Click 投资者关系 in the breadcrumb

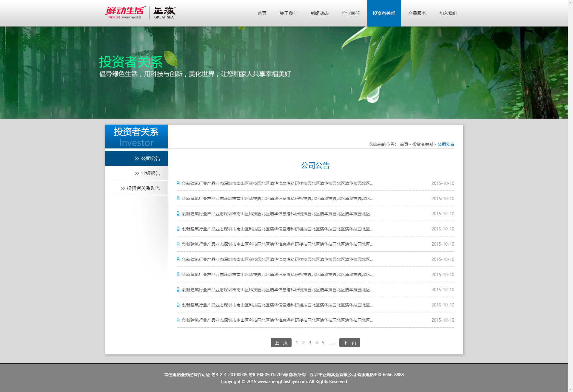(x=423, y=144)
